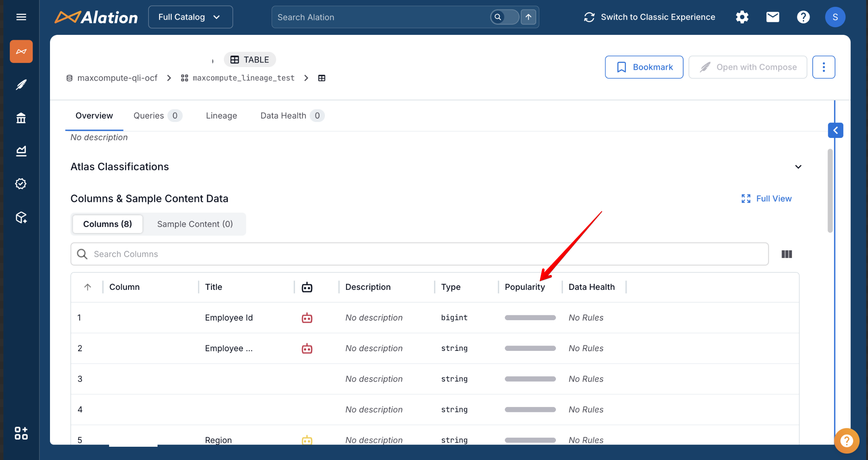Expand the collapsed right side panel

pyautogui.click(x=835, y=130)
